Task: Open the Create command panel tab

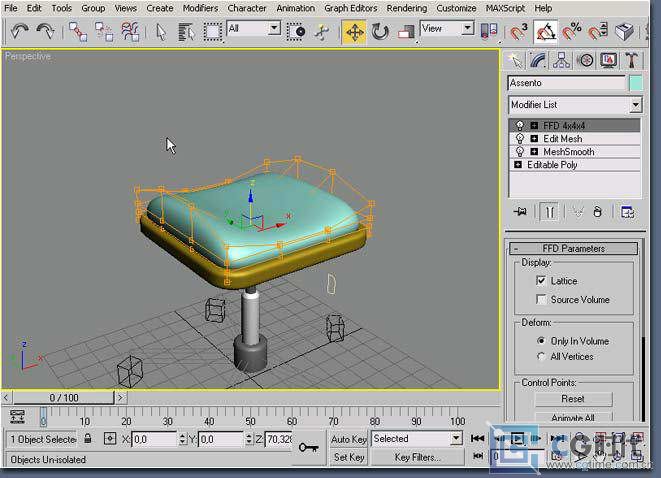Action: pos(515,61)
